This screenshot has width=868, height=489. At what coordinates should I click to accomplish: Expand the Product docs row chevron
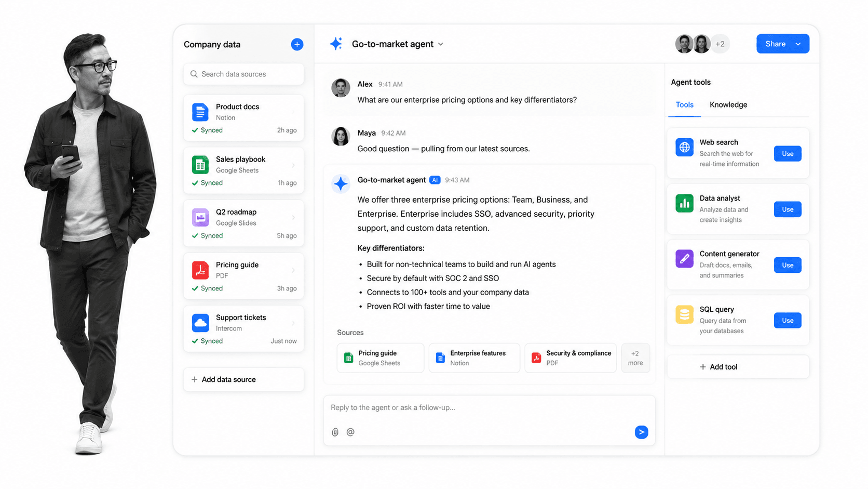(293, 112)
